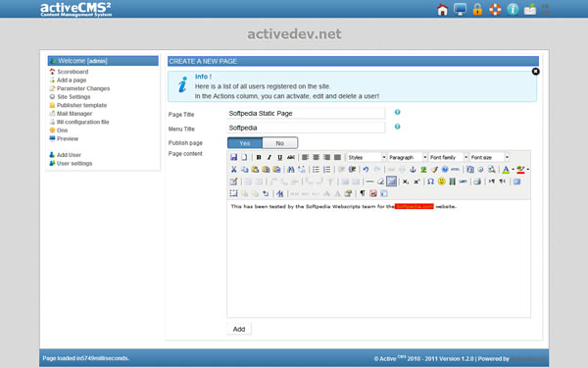Open Publisher template in sidebar

pyautogui.click(x=81, y=105)
